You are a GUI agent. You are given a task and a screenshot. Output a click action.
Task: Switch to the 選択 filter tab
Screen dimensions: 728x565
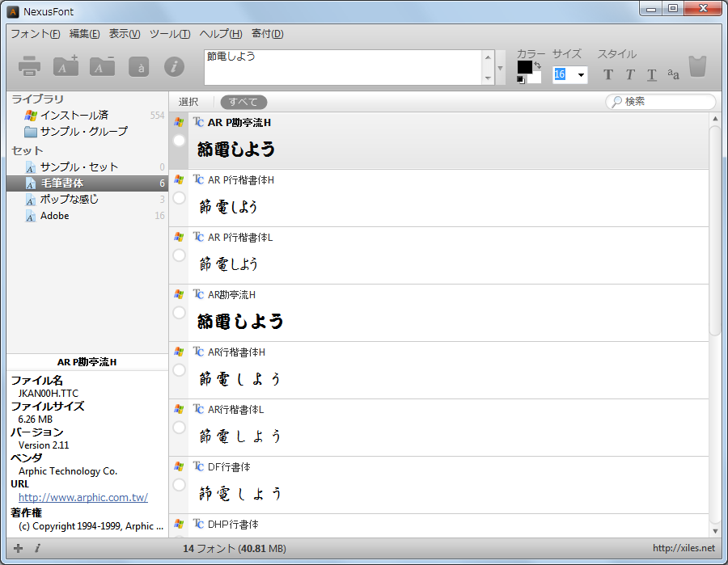(x=188, y=102)
